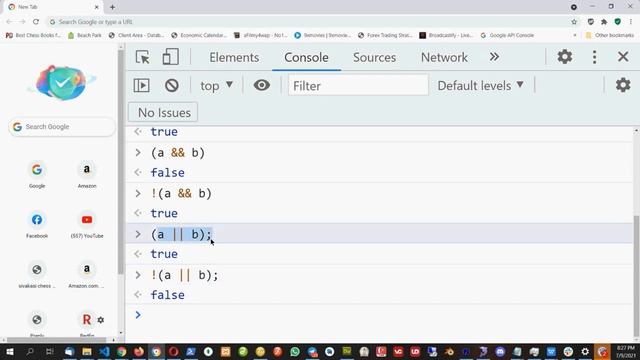
Task: Open the Amazon shortcut tile
Action: click(x=87, y=175)
